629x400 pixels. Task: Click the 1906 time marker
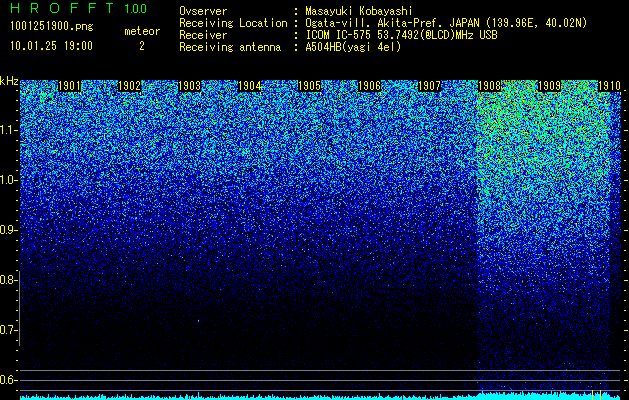pyautogui.click(x=369, y=86)
